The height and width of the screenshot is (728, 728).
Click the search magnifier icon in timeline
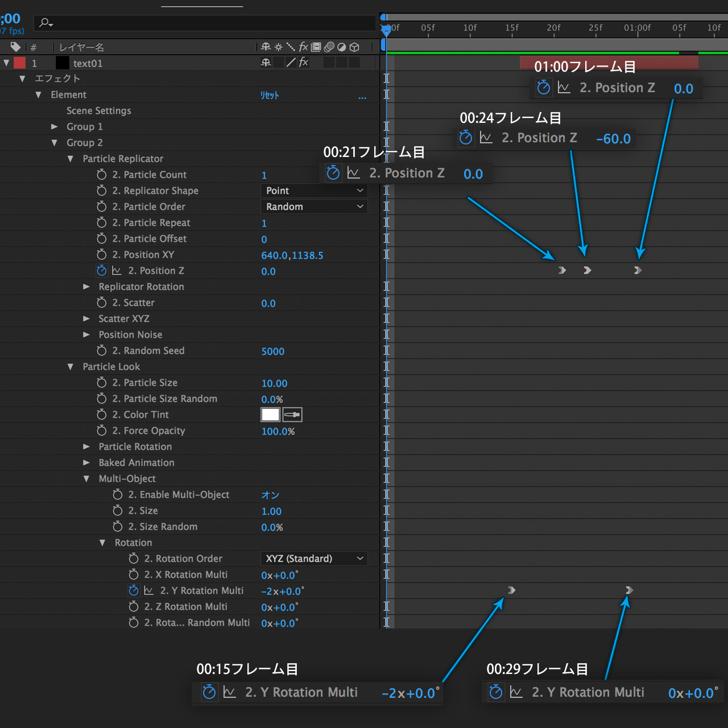(45, 23)
